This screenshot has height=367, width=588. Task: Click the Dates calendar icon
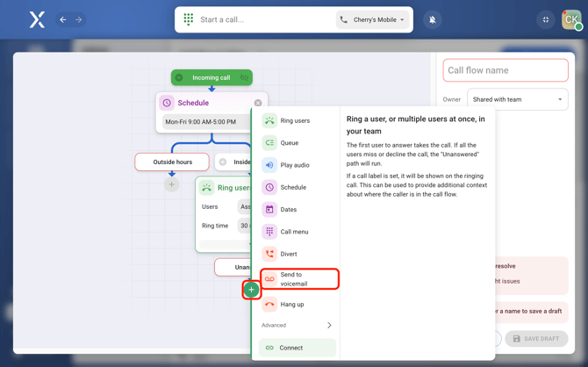269,210
